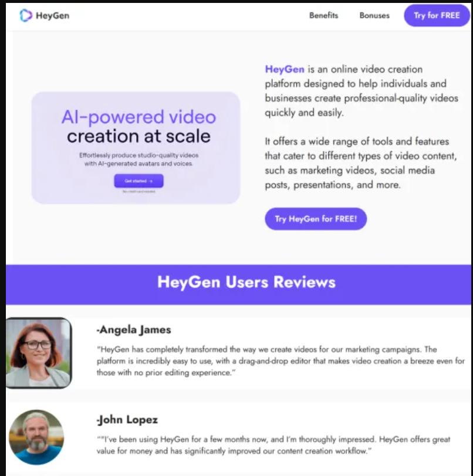Click the Try HeyGen for FREE! button
This screenshot has width=473, height=476.
(x=316, y=219)
